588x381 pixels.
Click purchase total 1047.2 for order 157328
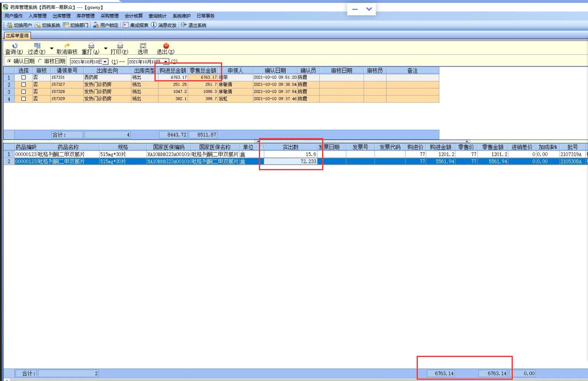[x=173, y=92]
